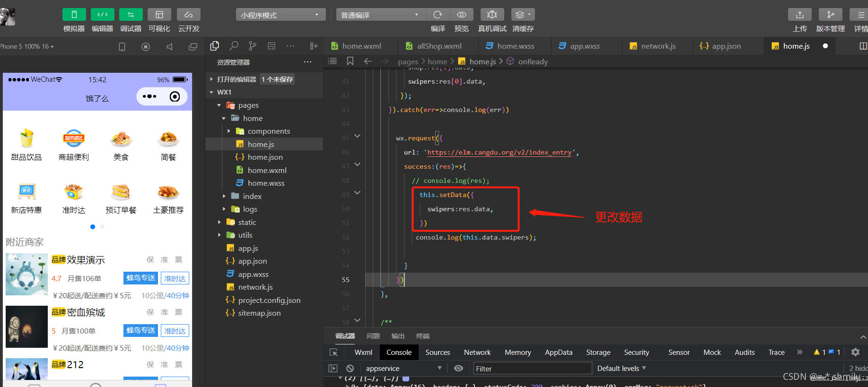This screenshot has width=868, height=387.
Task: Toggle simulator sound mute icon
Action: click(x=169, y=46)
